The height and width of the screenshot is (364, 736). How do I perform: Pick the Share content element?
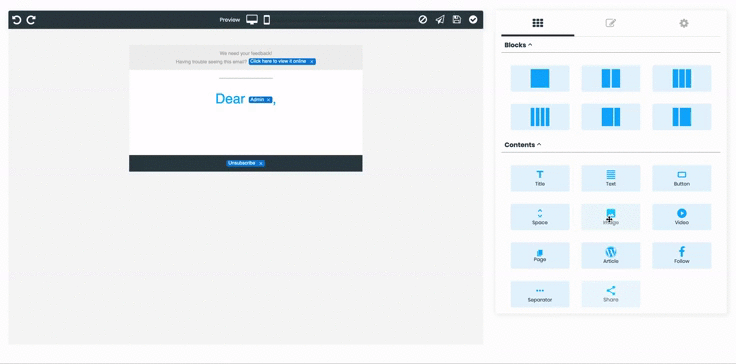coord(611,294)
